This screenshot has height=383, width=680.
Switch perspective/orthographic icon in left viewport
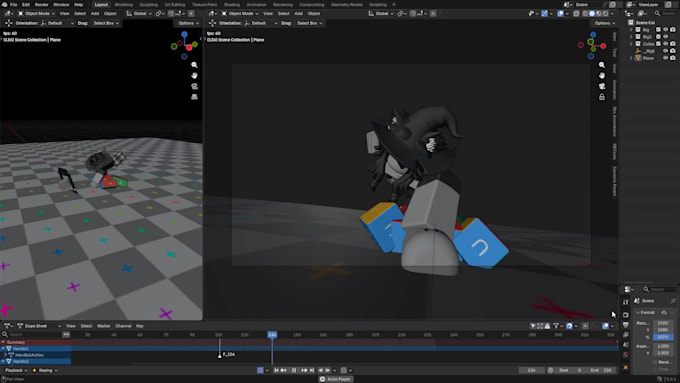194,97
